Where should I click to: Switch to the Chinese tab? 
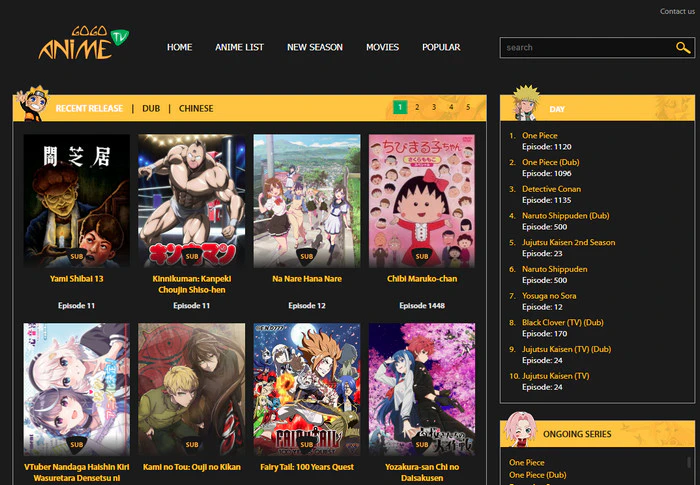196,109
